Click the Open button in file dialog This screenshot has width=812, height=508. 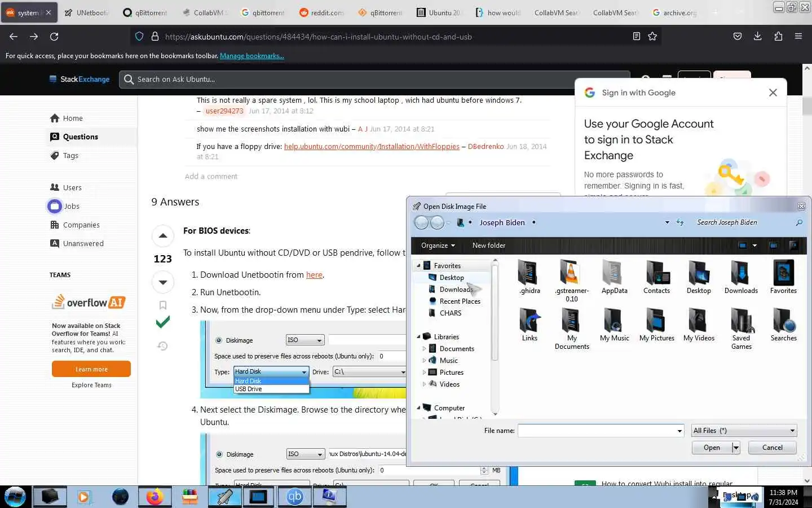coord(712,448)
